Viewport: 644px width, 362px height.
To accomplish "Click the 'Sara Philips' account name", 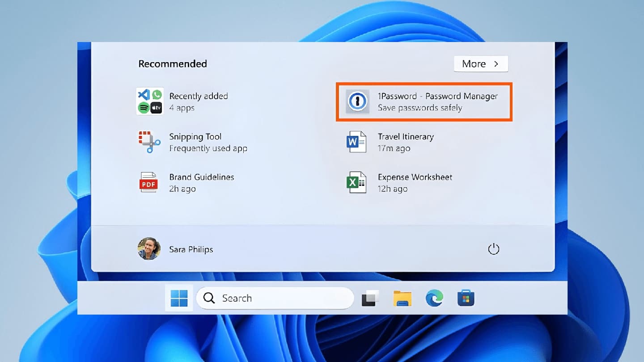I will click(x=191, y=249).
